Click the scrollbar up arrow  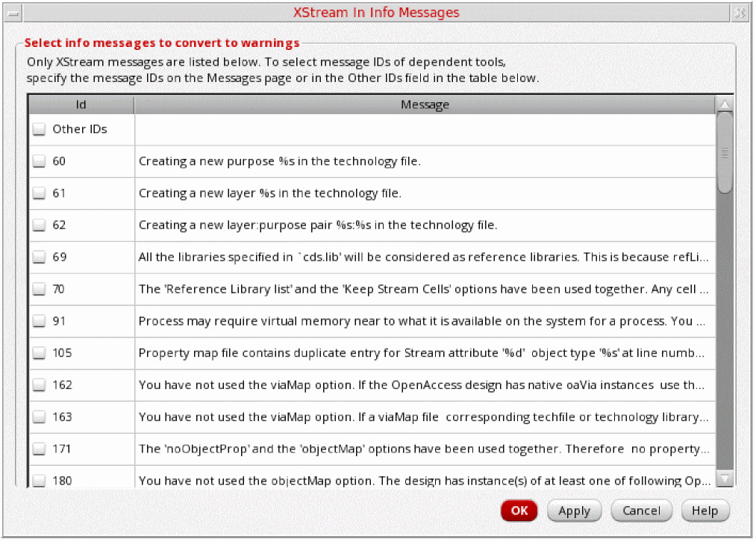pos(725,104)
